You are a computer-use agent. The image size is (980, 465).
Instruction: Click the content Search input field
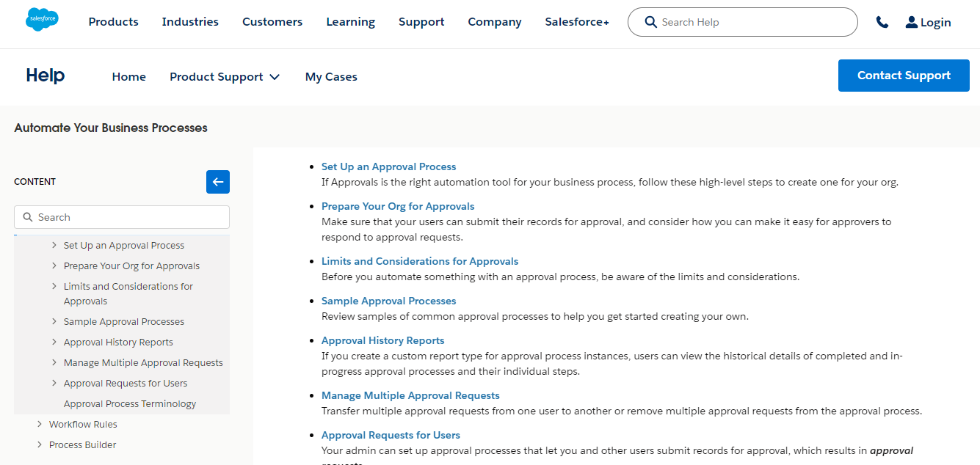tap(122, 217)
